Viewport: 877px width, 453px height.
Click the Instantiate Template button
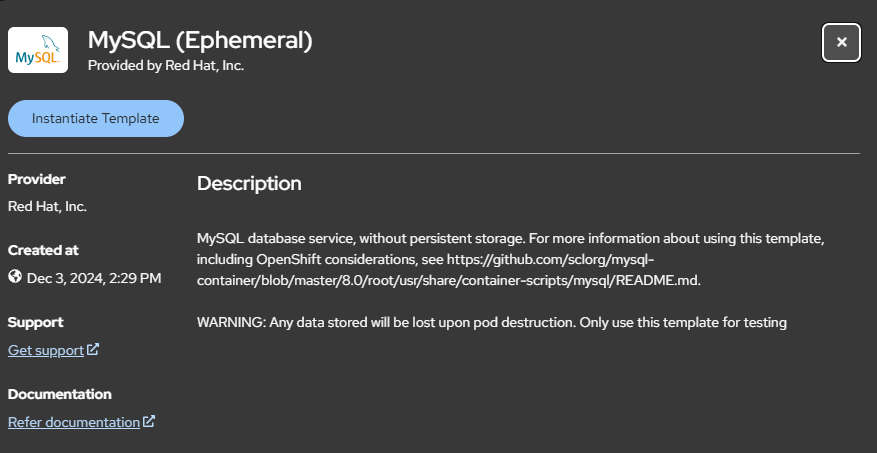pos(96,119)
